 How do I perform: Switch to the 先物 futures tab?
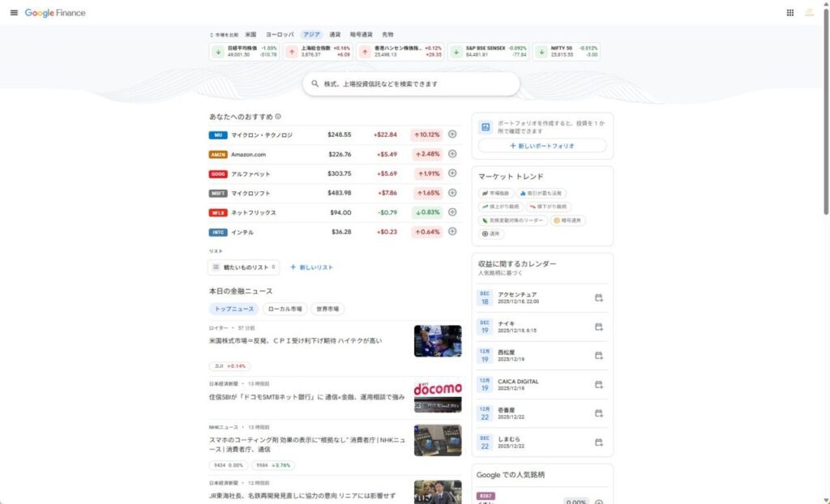click(387, 35)
